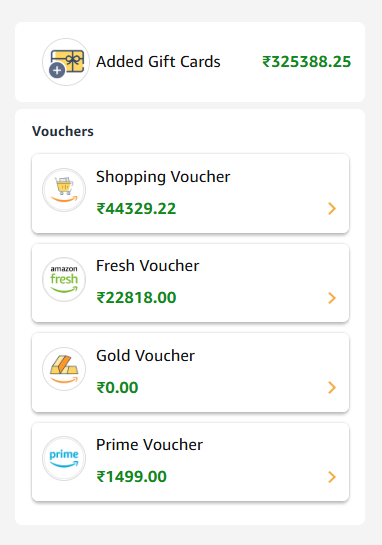This screenshot has height=545, width=382.
Task: Click the Added Gift Cards label
Action: coord(158,62)
